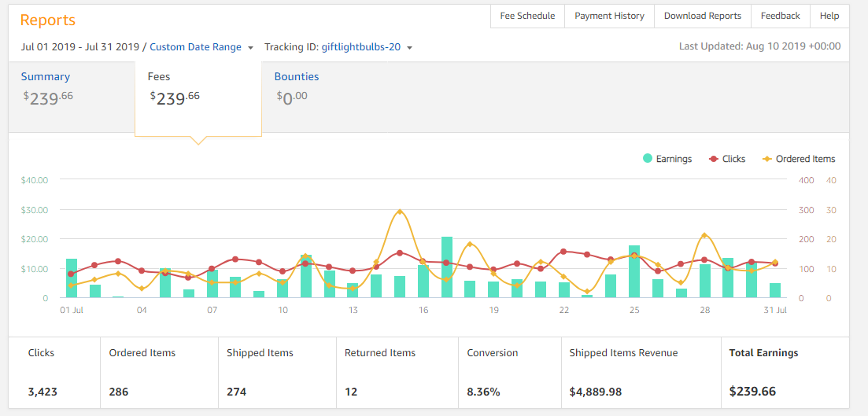868x416 pixels.
Task: Click the yellow Ordered Items legend marker
Action: [767, 159]
